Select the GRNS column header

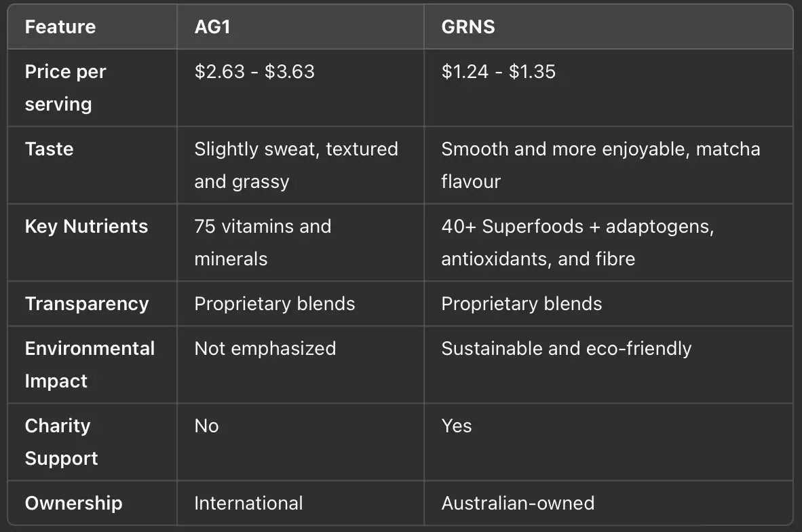point(468,27)
